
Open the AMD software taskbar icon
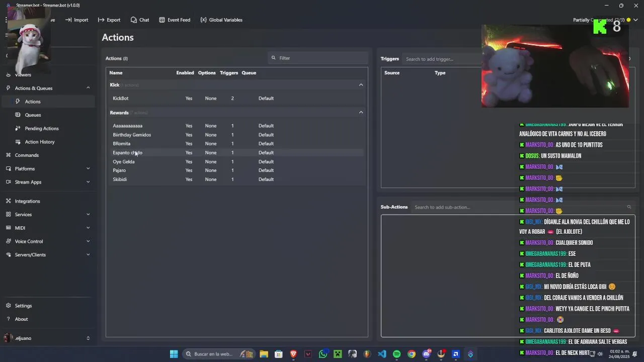(x=456, y=354)
